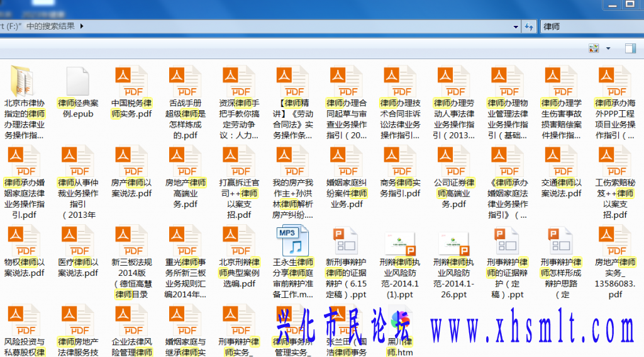644x357 pixels.
Task: Select 房地产律师高端业务.pdf icon
Action: click(185, 161)
